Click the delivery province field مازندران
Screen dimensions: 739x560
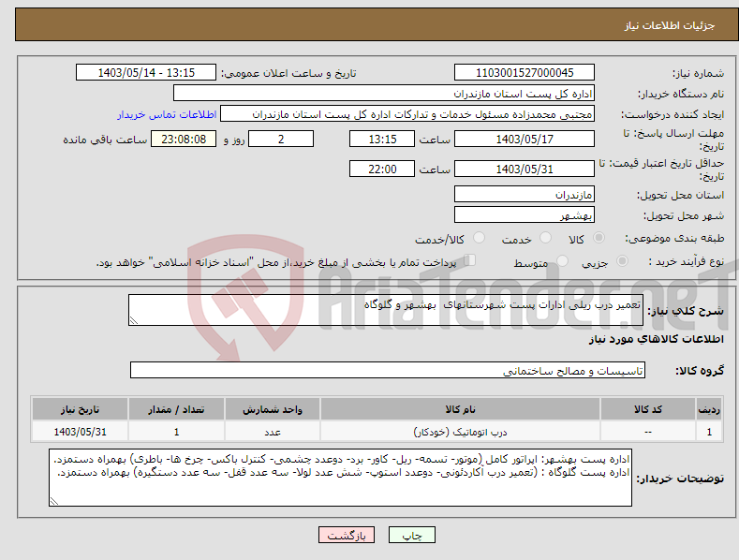(525, 194)
